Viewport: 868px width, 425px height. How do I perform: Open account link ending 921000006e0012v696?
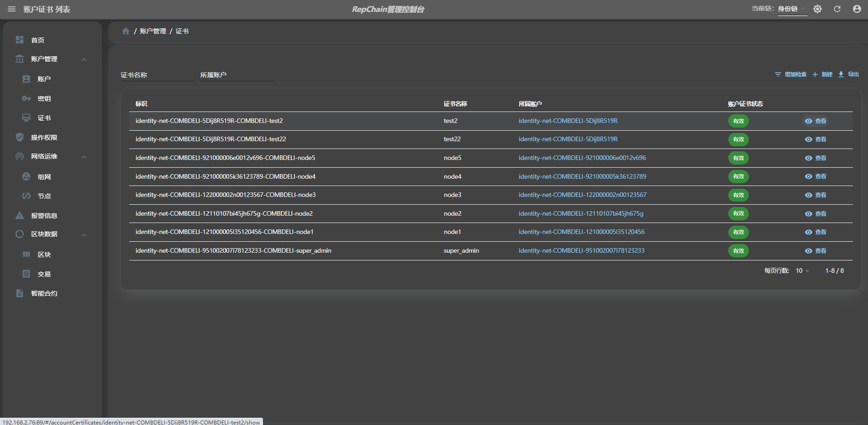582,158
